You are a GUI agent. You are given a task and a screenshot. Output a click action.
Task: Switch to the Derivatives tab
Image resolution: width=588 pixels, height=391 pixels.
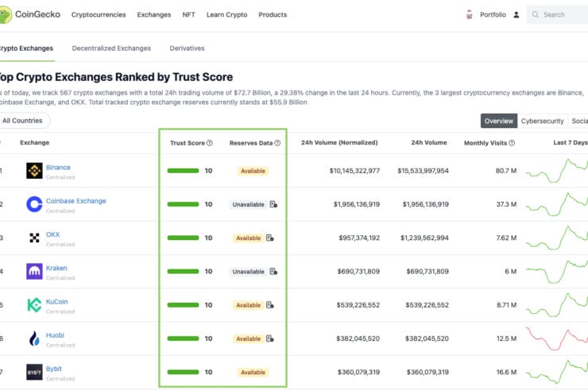187,48
